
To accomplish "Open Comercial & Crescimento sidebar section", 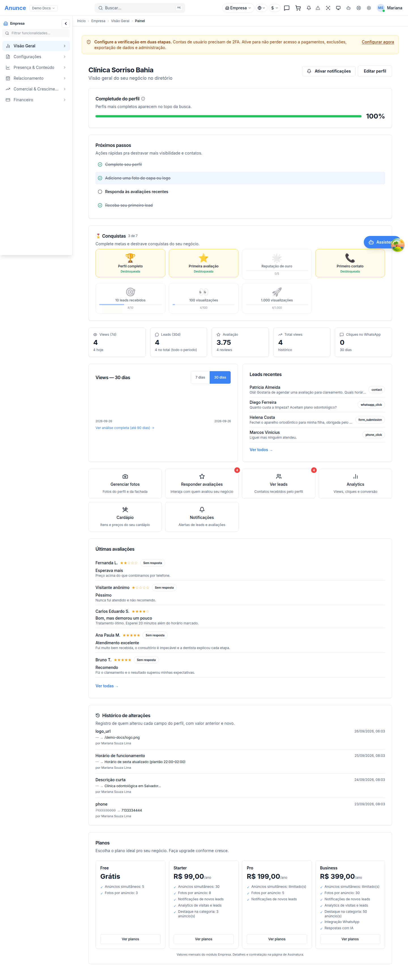I will (x=36, y=89).
